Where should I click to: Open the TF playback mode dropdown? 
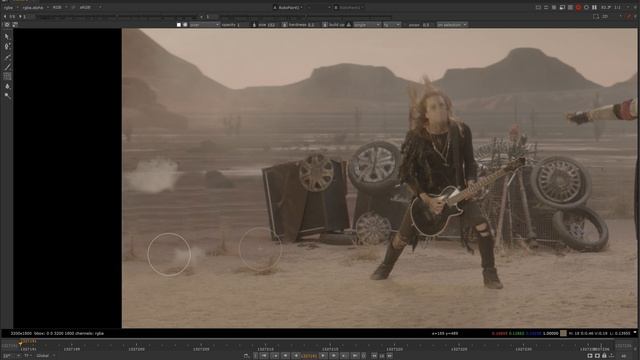pyautogui.click(x=28, y=356)
